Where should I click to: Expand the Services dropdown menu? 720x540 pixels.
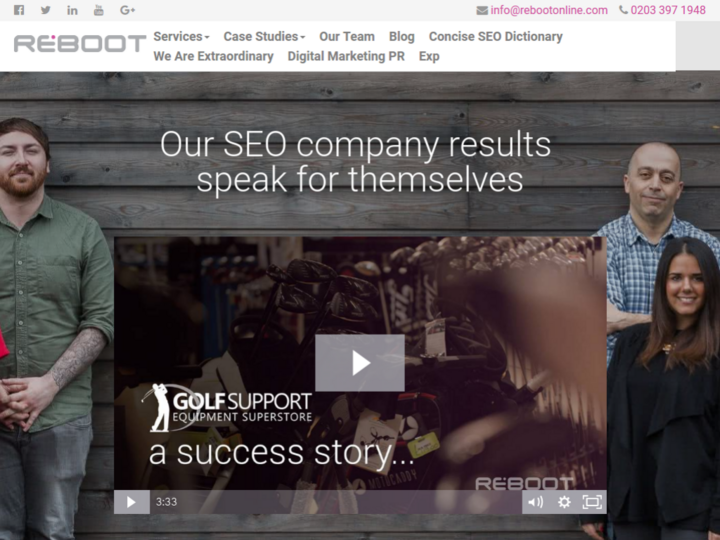pyautogui.click(x=181, y=36)
